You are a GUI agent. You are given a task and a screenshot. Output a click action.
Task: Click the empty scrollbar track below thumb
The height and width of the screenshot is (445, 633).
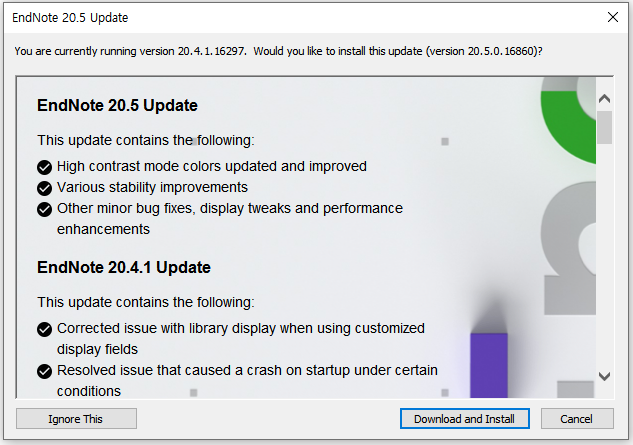(604, 254)
